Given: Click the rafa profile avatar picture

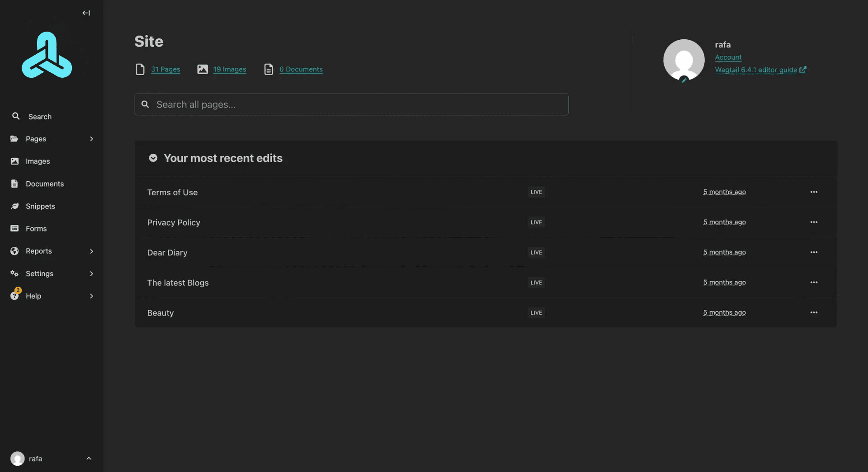Looking at the screenshot, I should [684, 60].
